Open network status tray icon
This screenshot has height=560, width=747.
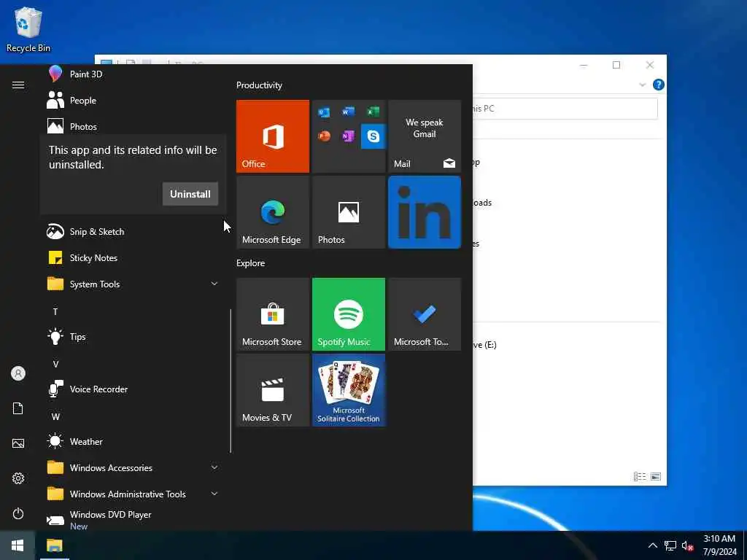tap(670, 545)
